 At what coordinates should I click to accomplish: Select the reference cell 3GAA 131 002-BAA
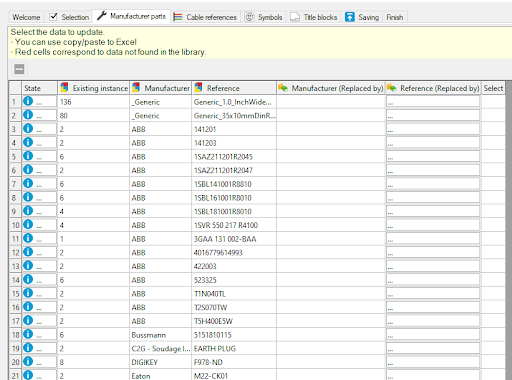point(234,239)
